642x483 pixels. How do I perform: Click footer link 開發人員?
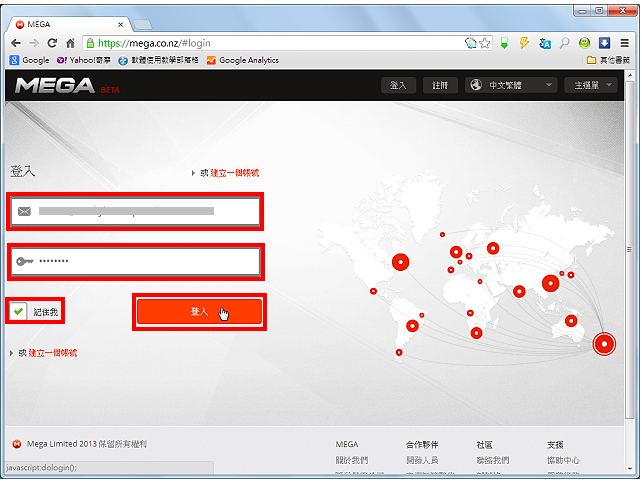(x=423, y=460)
